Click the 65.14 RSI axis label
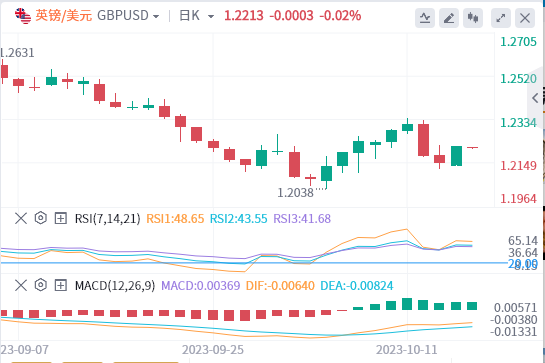This screenshot has width=545, height=363. (523, 241)
